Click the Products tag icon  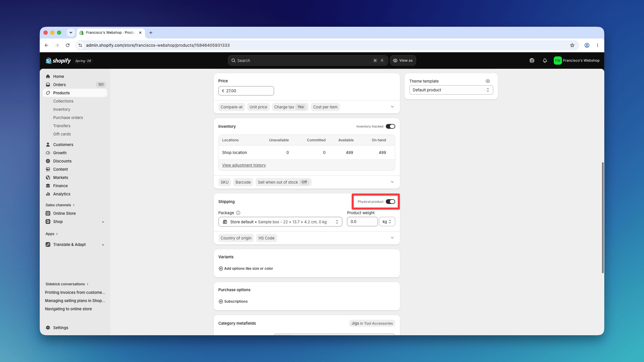(48, 93)
